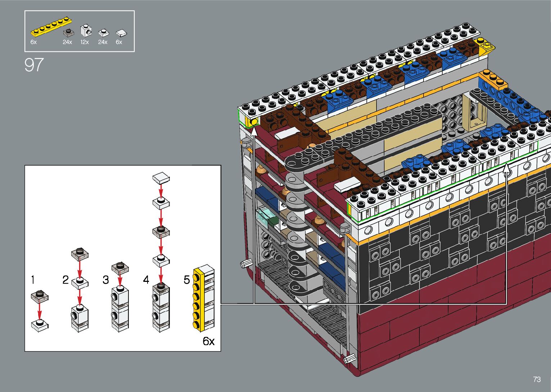Click sub-step number 3 label
Image resolution: width=551 pixels, height=392 pixels.
[x=105, y=280]
